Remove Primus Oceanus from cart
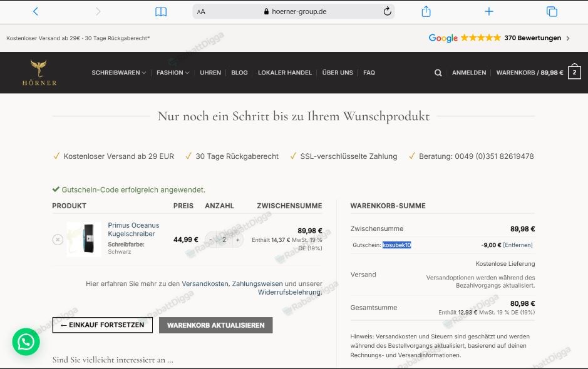The width and height of the screenshot is (588, 369). (58, 240)
